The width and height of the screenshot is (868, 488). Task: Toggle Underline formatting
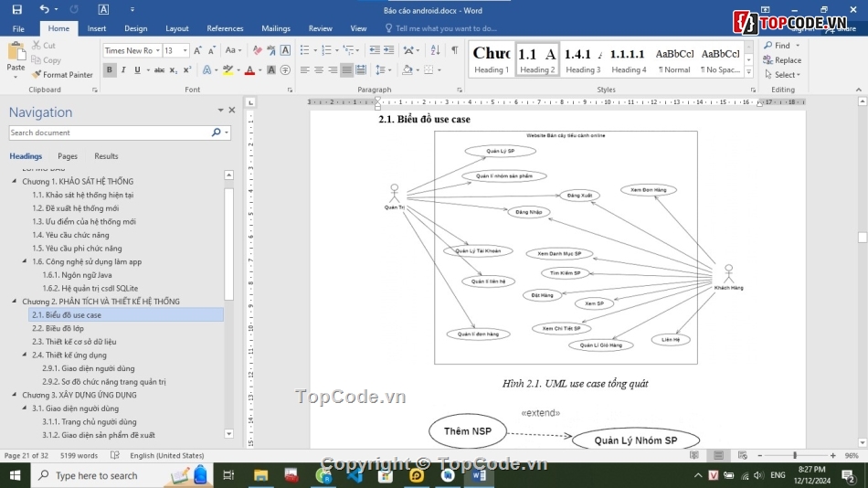pyautogui.click(x=137, y=70)
